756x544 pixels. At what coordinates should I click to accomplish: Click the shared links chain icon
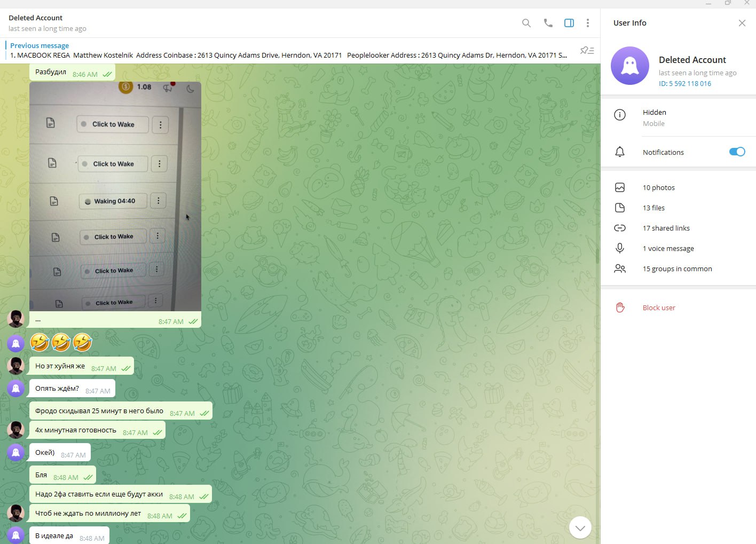620,228
